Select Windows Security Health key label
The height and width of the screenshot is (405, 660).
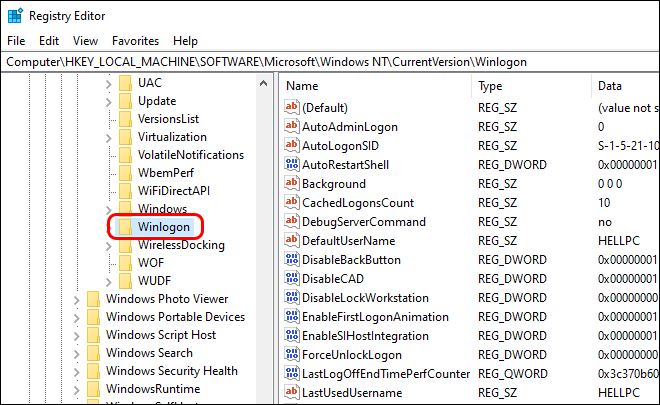click(x=172, y=371)
